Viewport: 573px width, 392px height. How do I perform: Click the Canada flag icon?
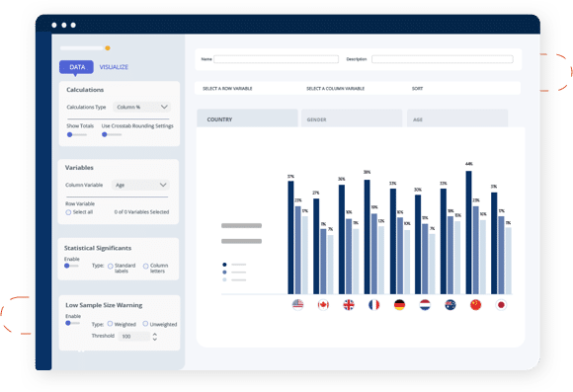pyautogui.click(x=323, y=304)
